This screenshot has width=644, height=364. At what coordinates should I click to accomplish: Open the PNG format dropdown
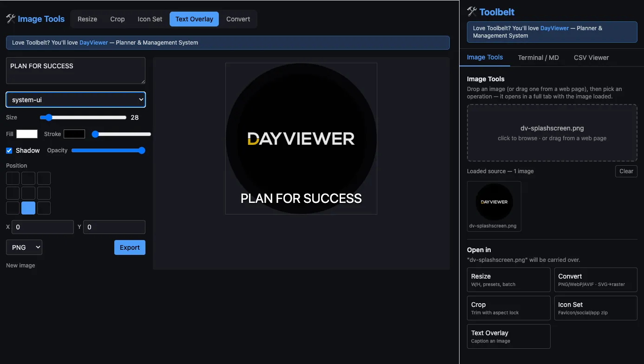click(x=24, y=247)
